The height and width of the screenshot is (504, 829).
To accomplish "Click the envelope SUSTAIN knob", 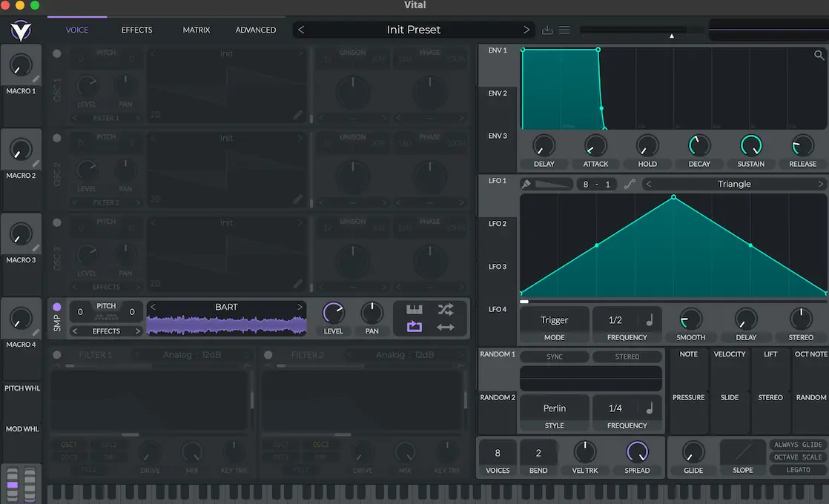I will [x=750, y=146].
